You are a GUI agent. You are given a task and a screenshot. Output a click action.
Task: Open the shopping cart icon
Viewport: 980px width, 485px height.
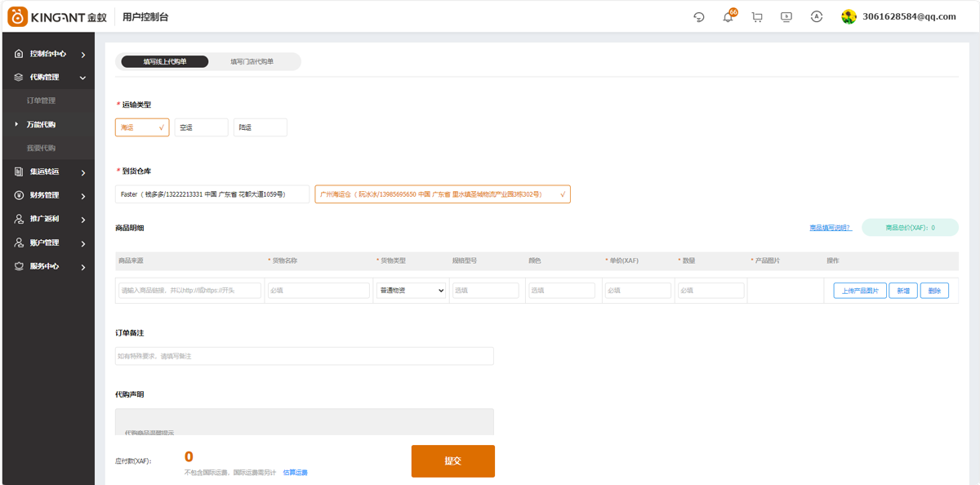pos(757,17)
